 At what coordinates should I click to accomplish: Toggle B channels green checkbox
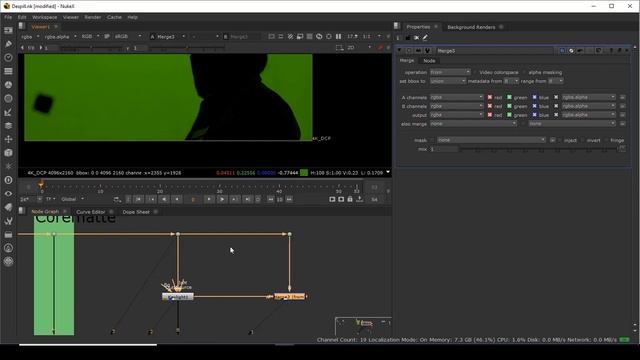tap(509, 106)
